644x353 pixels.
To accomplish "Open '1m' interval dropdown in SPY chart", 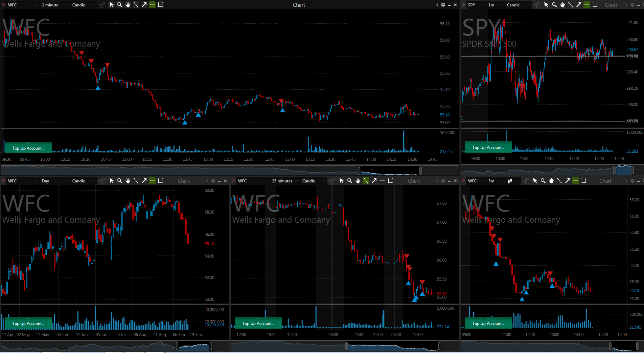I will (x=495, y=5).
